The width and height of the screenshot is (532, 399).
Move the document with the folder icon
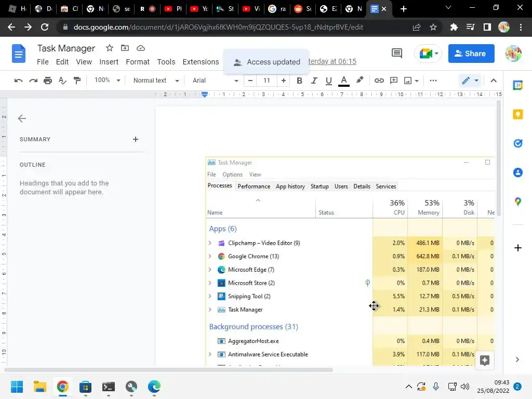[x=125, y=48]
